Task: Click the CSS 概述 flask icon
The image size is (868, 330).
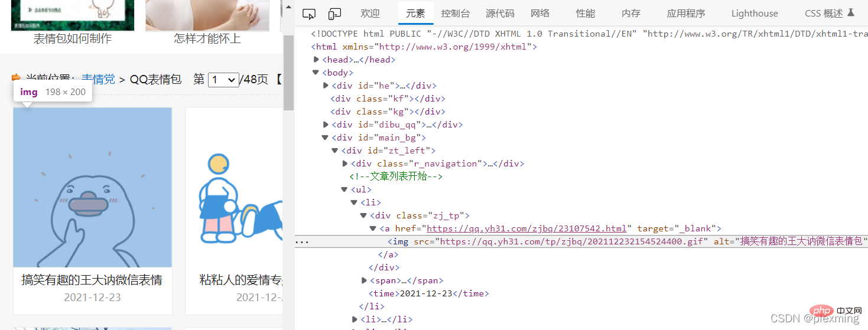Action: 851,12
